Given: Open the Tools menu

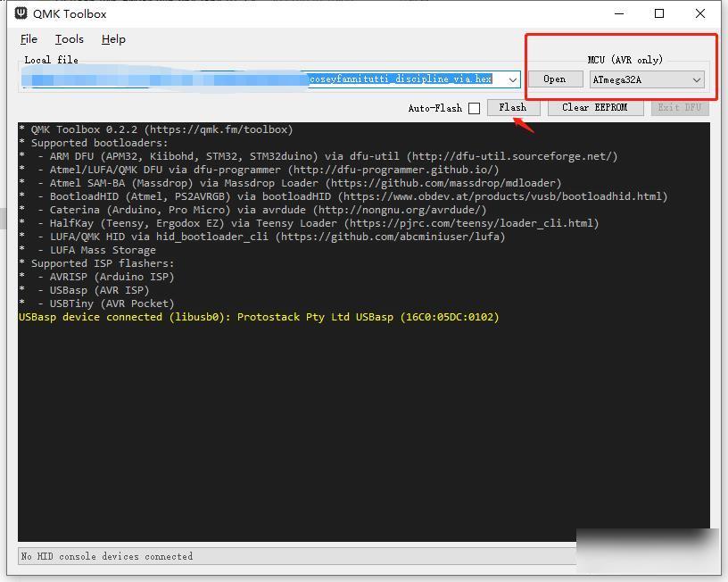Looking at the screenshot, I should click(70, 39).
